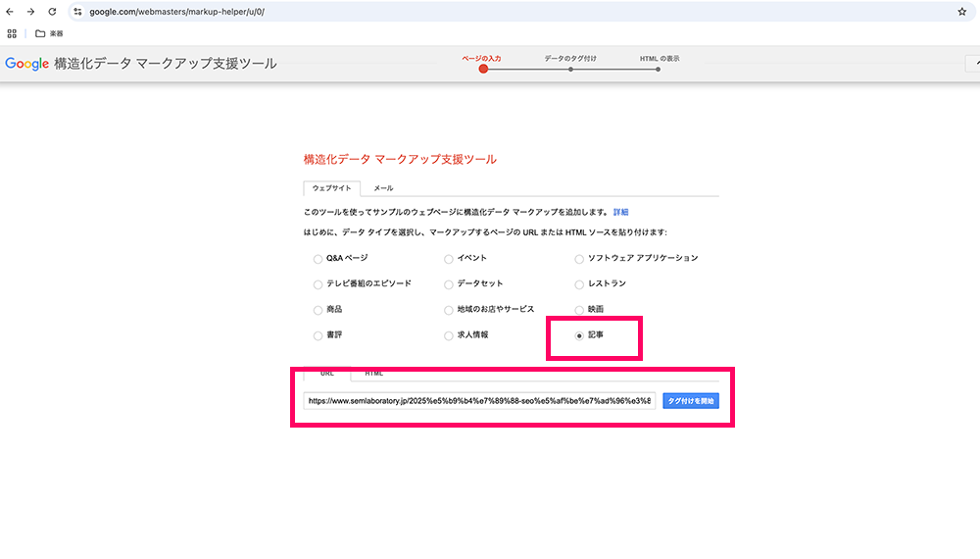Screen dimensions: 980x559
Task: Open the apps grid in bookmarks bar
Action: pos(12,33)
